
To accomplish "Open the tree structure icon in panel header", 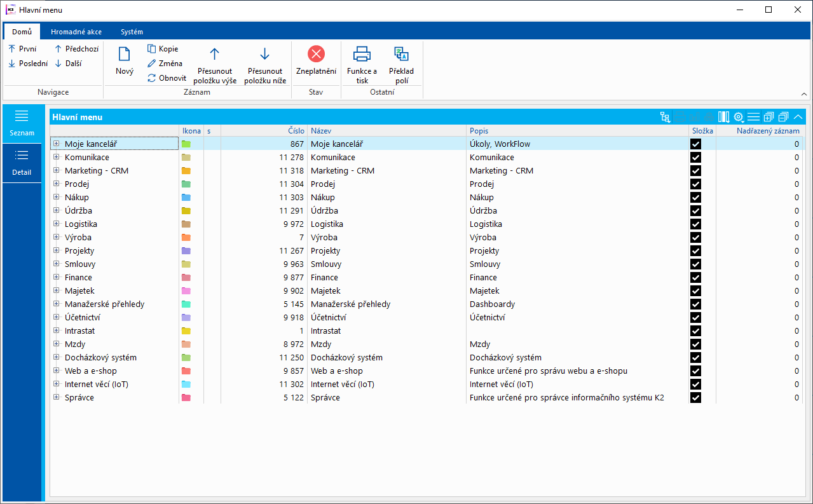I will click(x=665, y=117).
